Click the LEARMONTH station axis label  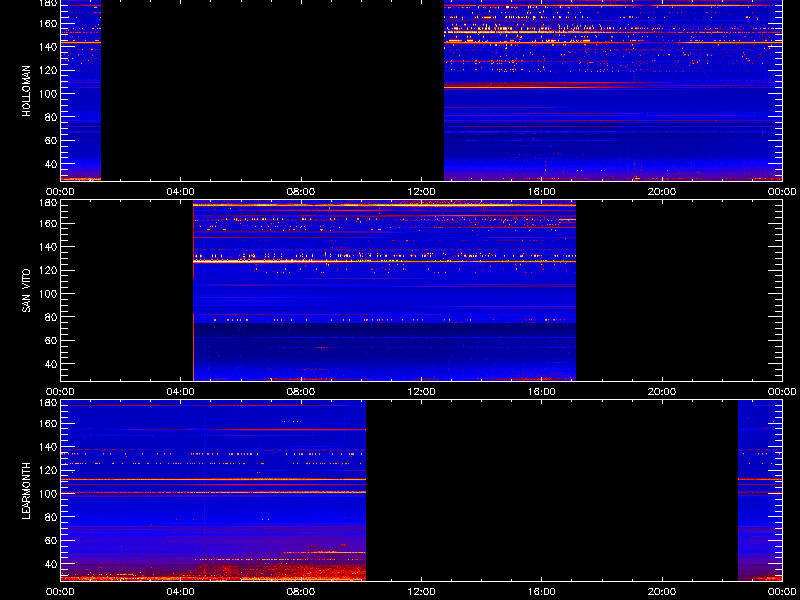[27, 491]
